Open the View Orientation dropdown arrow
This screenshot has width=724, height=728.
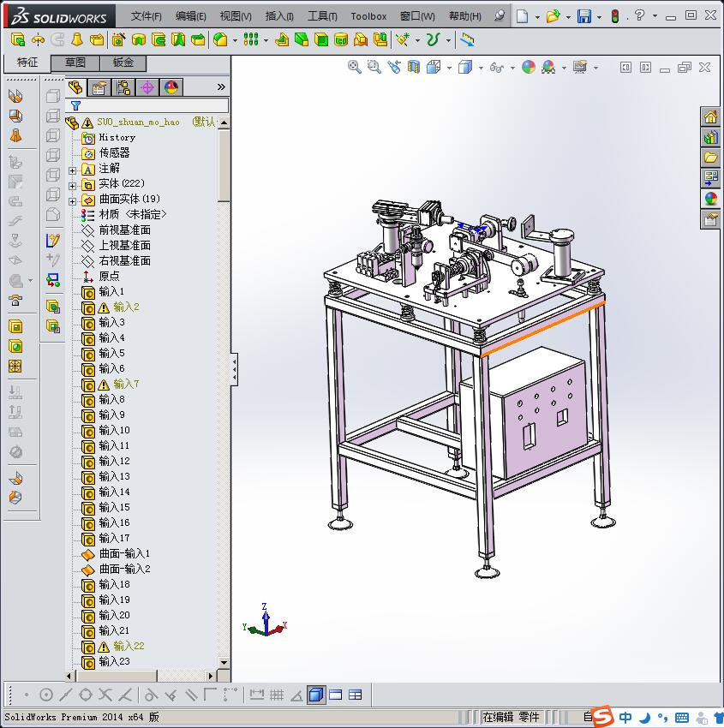(449, 69)
